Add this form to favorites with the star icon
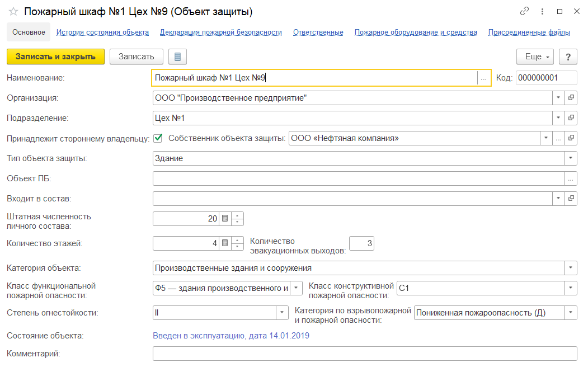Viewport: 588px width, 367px height. [x=13, y=11]
